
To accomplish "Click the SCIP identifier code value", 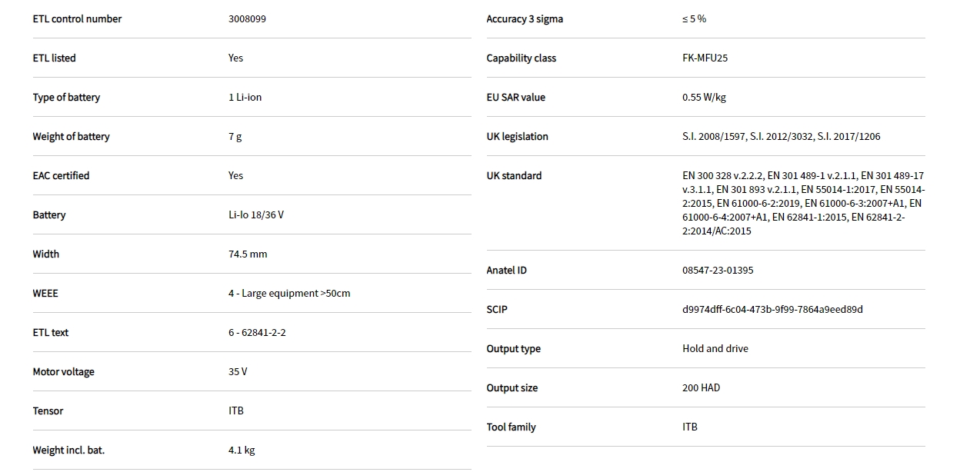I will pyautogui.click(x=772, y=310).
